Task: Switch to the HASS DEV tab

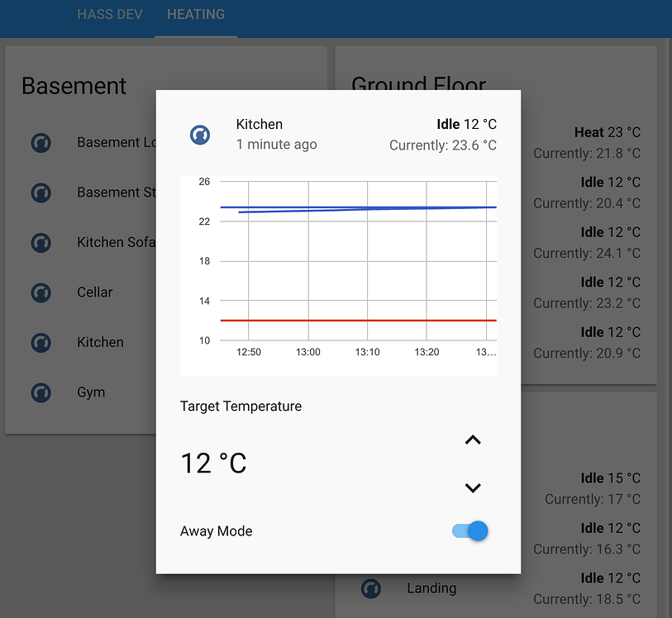Action: [x=110, y=14]
